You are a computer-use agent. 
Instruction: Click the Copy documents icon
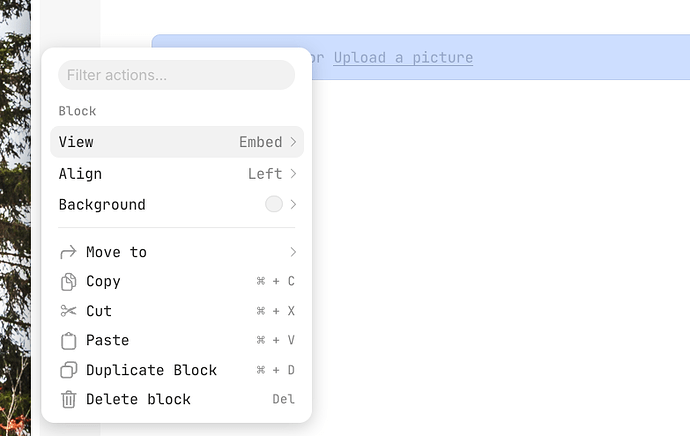coord(68,282)
